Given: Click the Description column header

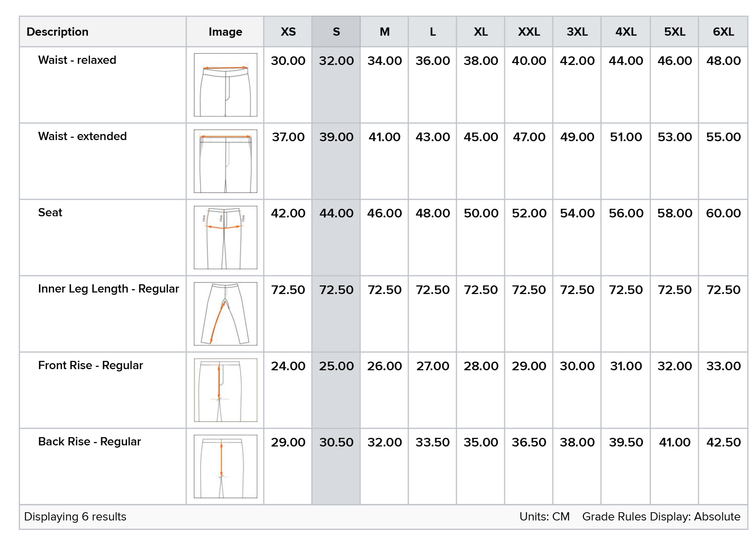Looking at the screenshot, I should pyautogui.click(x=57, y=32).
